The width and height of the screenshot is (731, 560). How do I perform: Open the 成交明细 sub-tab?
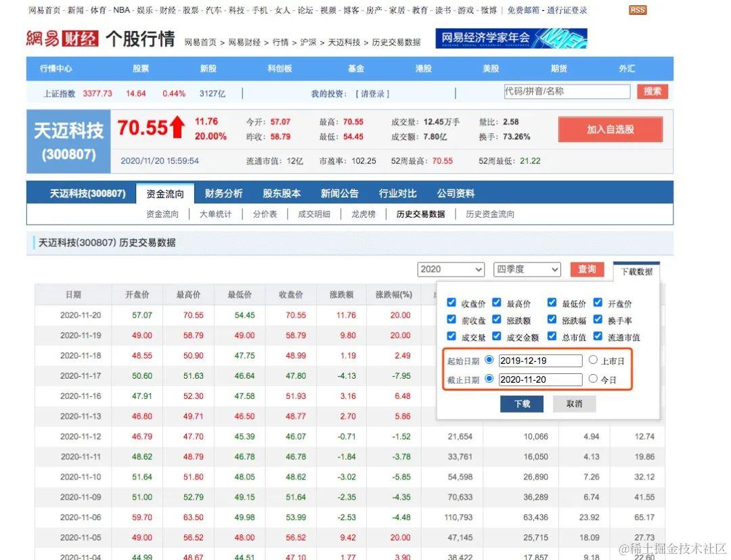pos(314,214)
